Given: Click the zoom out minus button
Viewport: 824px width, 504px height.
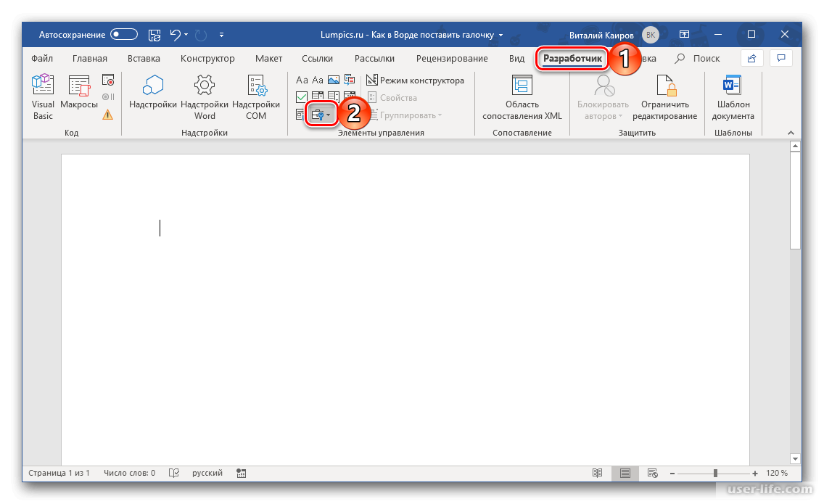Looking at the screenshot, I should coord(672,473).
